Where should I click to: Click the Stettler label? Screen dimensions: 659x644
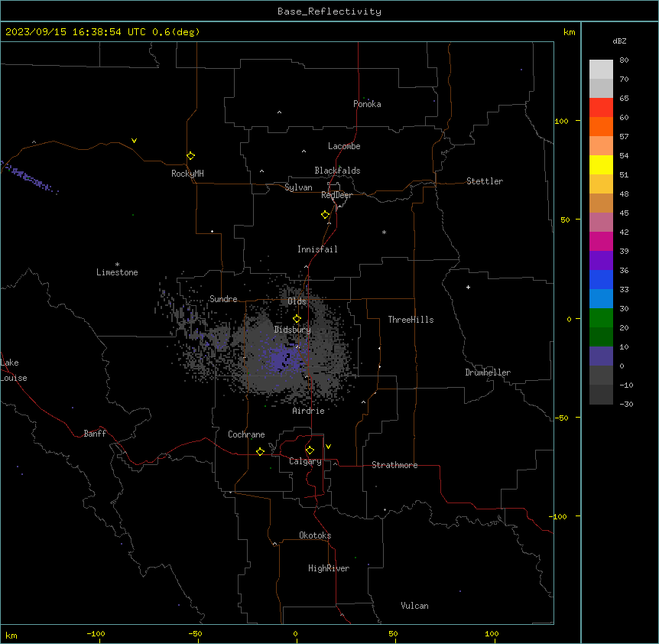click(485, 181)
